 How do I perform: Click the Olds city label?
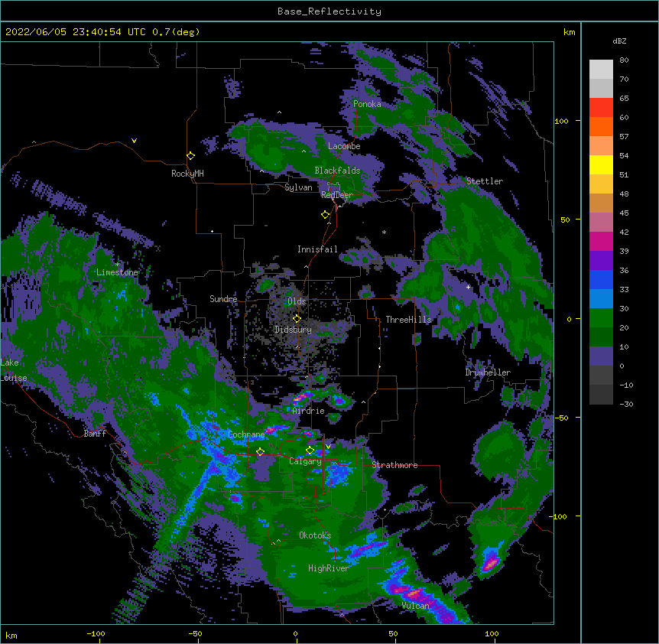click(297, 301)
